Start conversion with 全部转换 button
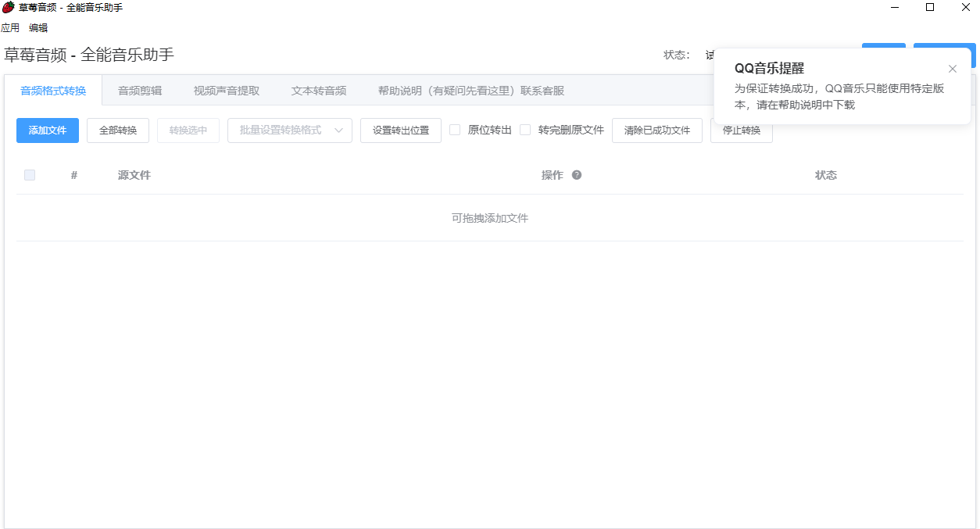Image resolution: width=980 pixels, height=529 pixels. pyautogui.click(x=118, y=130)
